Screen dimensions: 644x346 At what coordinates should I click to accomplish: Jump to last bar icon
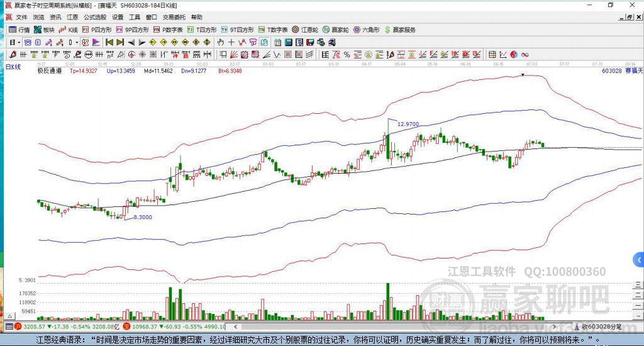(x=120, y=42)
